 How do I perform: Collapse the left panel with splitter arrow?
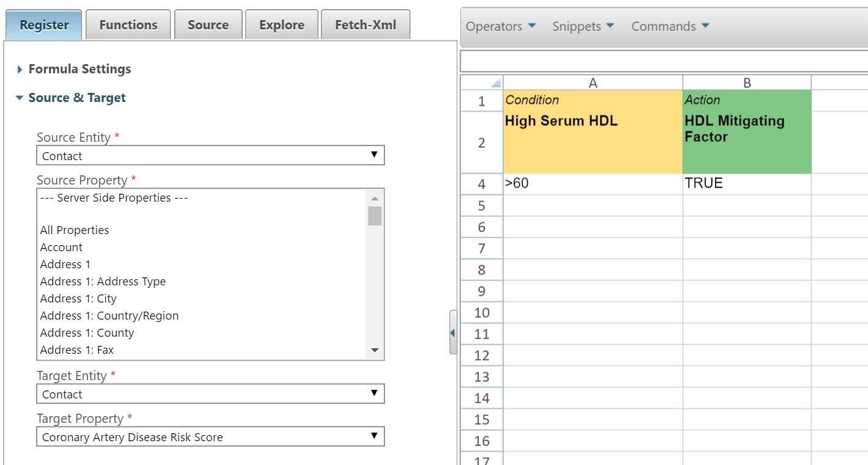(x=453, y=332)
